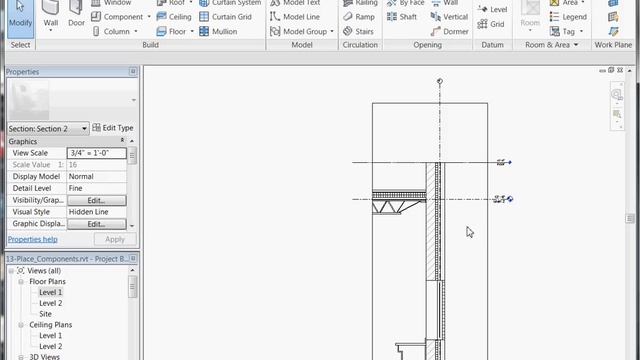The height and width of the screenshot is (360, 640).
Task: Choose the Ramp tool
Action: [359, 17]
